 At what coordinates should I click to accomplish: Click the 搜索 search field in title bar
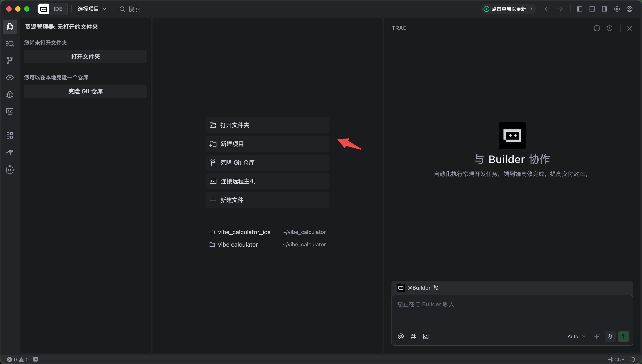click(x=130, y=9)
